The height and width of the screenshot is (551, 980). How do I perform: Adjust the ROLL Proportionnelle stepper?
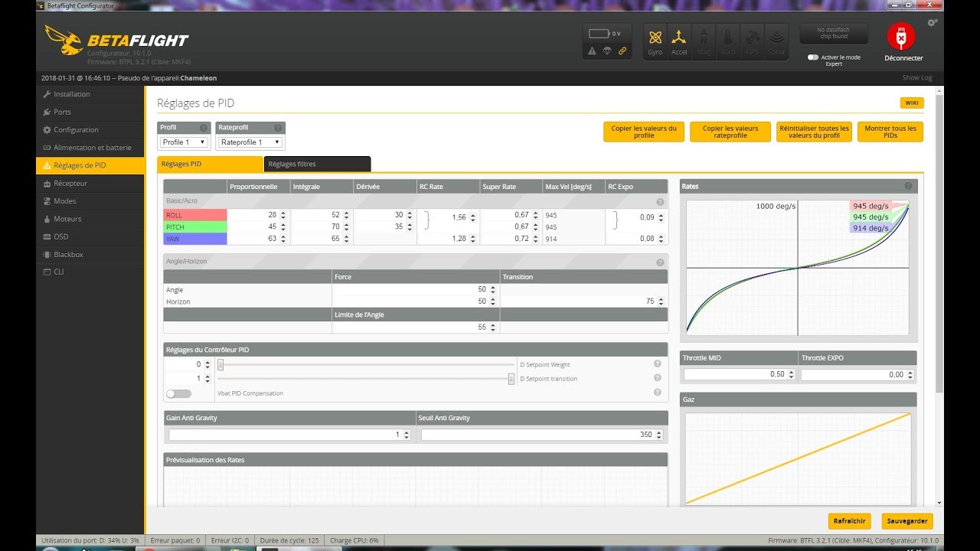click(x=283, y=217)
